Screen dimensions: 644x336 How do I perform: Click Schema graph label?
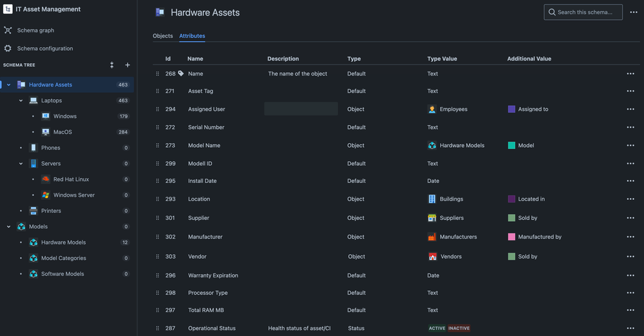[35, 30]
